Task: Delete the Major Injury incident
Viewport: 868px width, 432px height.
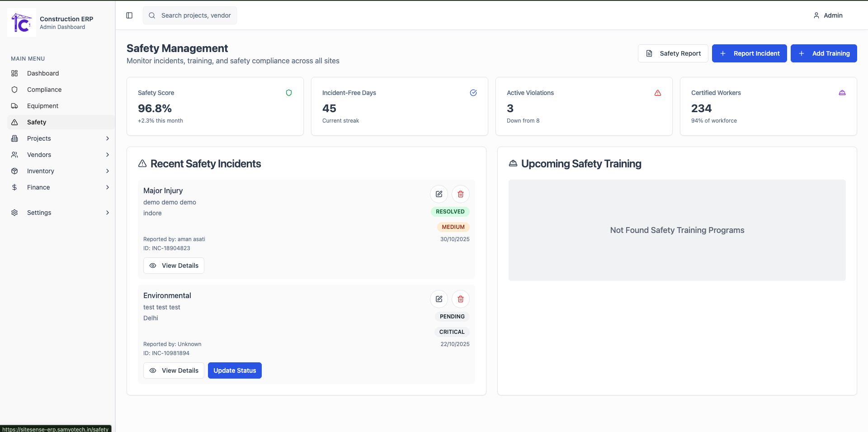Action: [460, 194]
